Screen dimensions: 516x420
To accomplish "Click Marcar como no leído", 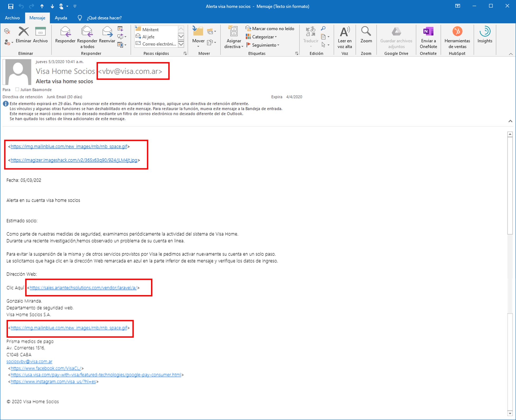I will coord(270,28).
